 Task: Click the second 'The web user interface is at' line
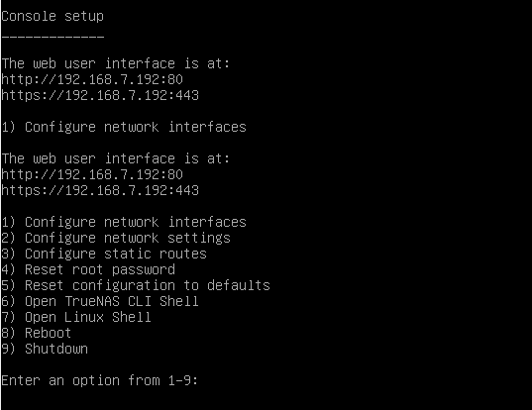116,158
